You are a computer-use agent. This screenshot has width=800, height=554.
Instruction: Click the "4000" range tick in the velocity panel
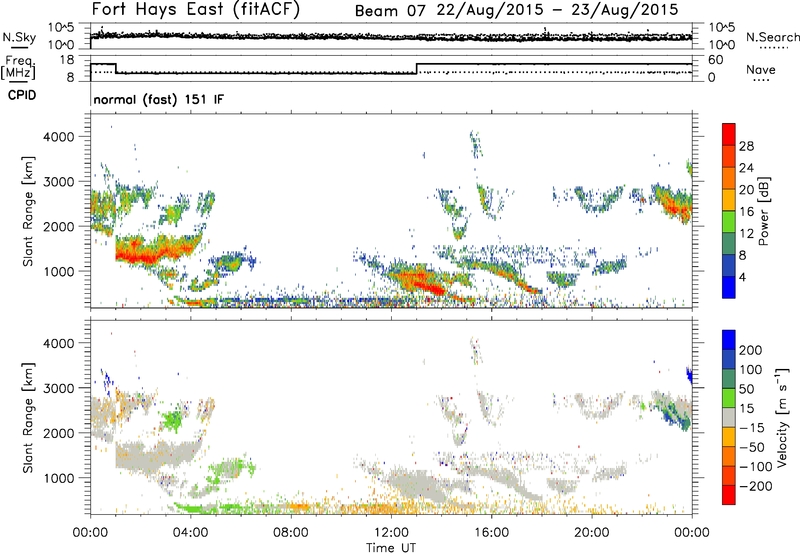[x=59, y=343]
